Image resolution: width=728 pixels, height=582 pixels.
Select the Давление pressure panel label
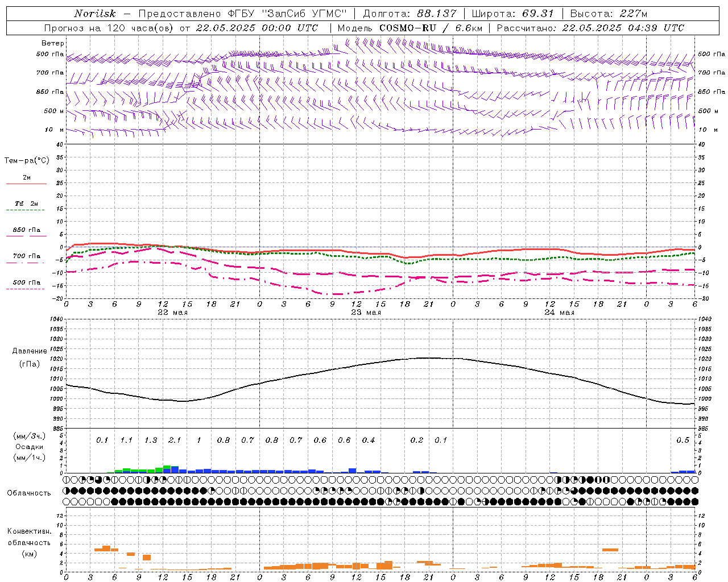[30, 351]
